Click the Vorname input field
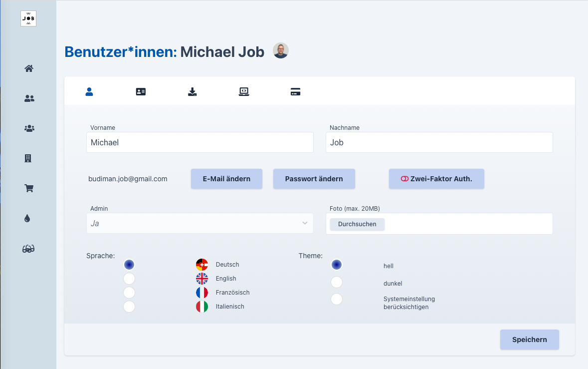 (200, 142)
